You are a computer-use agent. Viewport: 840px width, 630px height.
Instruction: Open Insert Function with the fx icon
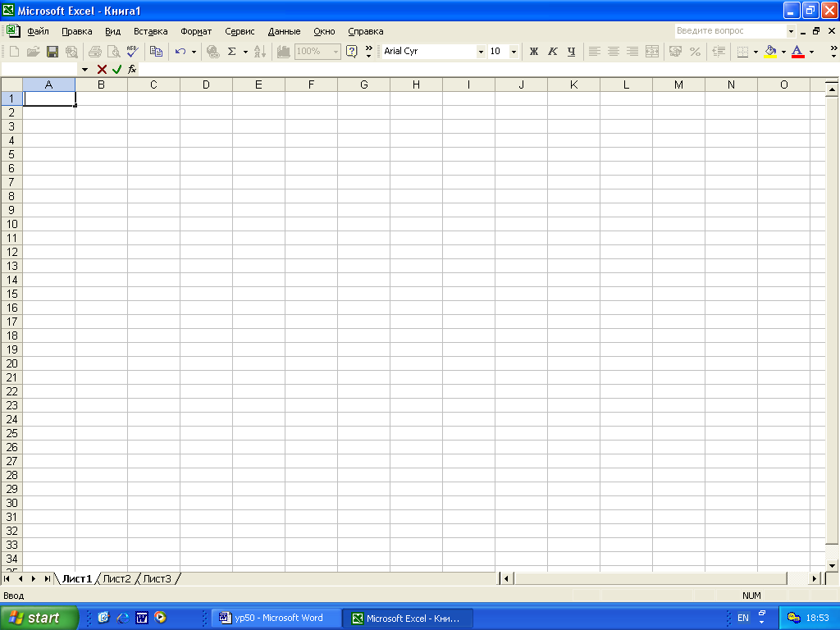pyautogui.click(x=132, y=69)
